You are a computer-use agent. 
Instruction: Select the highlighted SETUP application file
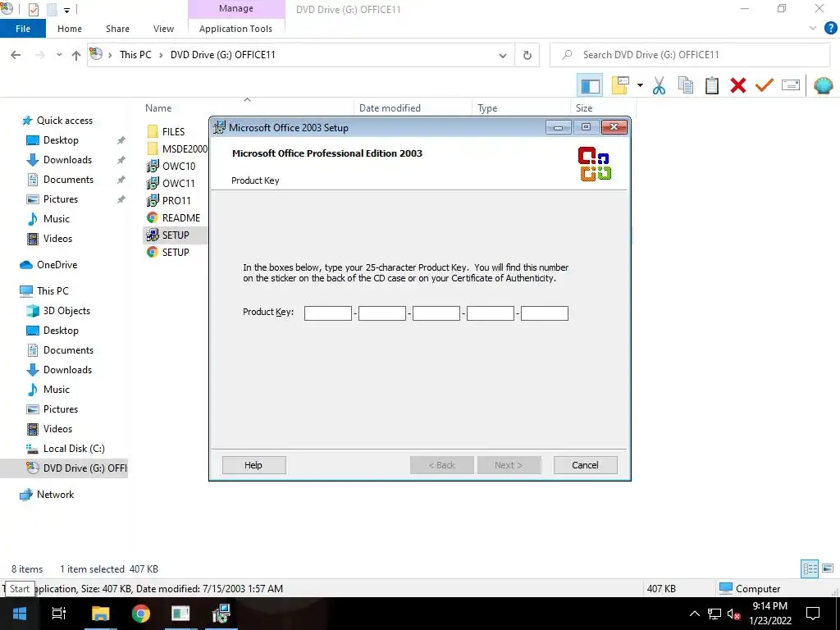click(x=176, y=235)
